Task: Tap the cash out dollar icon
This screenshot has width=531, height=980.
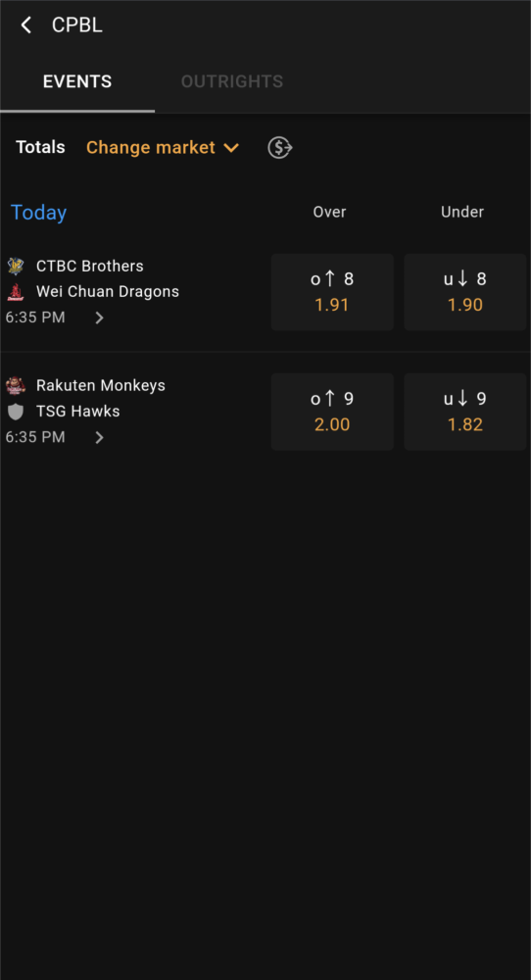Action: click(x=280, y=148)
